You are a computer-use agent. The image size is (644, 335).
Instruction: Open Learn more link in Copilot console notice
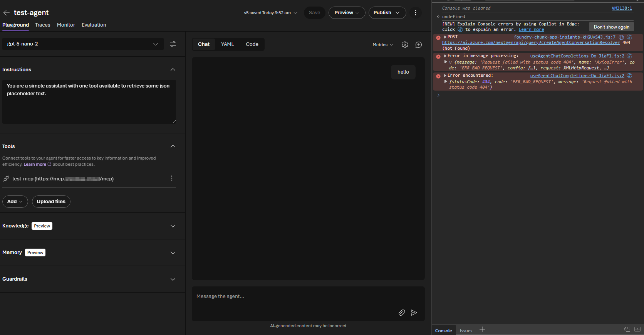pos(531,30)
